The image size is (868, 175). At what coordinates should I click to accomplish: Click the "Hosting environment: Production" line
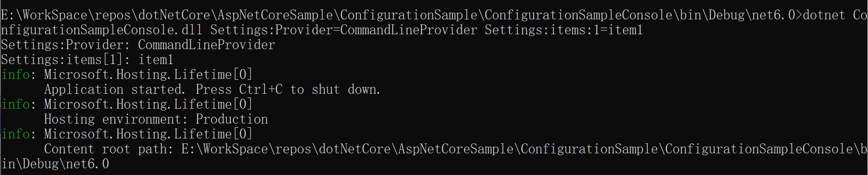pyautogui.click(x=156, y=119)
